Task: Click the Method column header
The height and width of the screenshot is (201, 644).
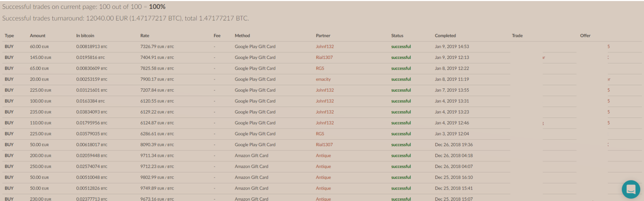Action: pos(242,36)
